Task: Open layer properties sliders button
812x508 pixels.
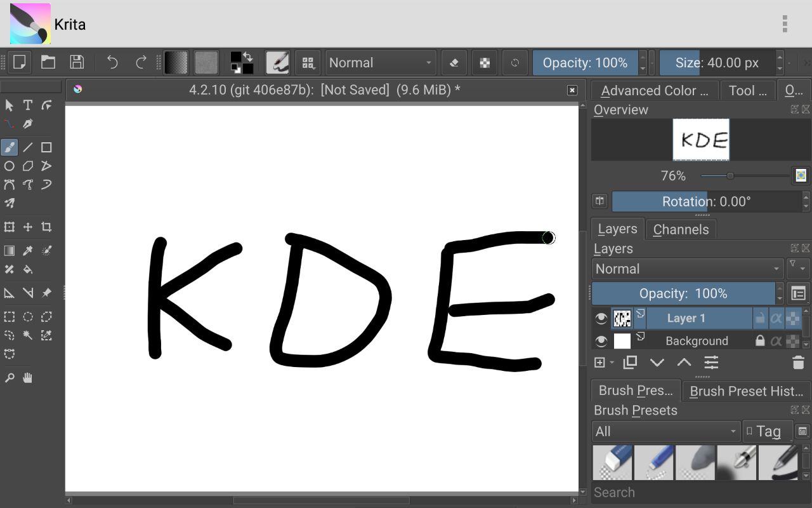Action: click(711, 363)
